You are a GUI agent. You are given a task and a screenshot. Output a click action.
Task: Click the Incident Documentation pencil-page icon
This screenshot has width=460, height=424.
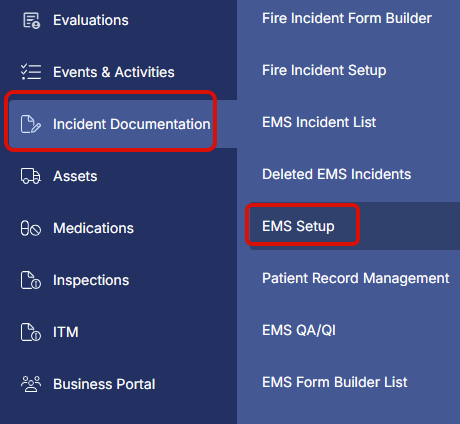click(31, 124)
